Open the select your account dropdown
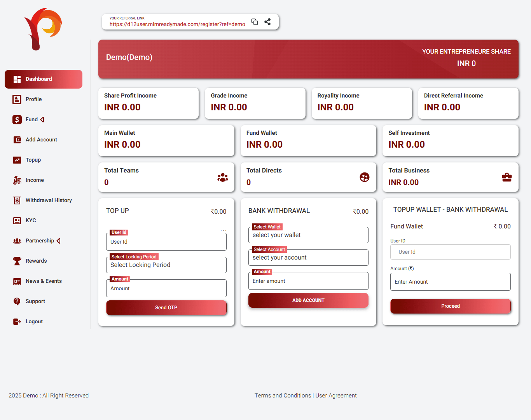Image resolution: width=531 pixels, height=420 pixels. pyautogui.click(x=308, y=258)
